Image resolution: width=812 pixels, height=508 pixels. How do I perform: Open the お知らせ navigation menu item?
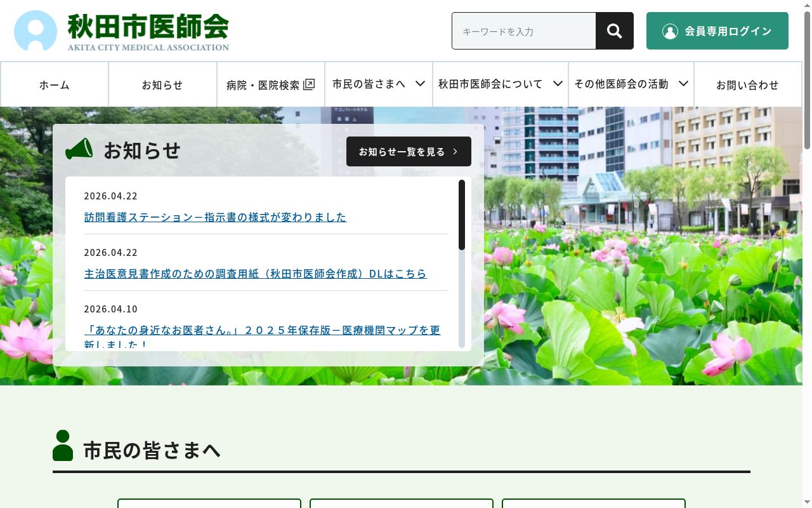click(162, 84)
